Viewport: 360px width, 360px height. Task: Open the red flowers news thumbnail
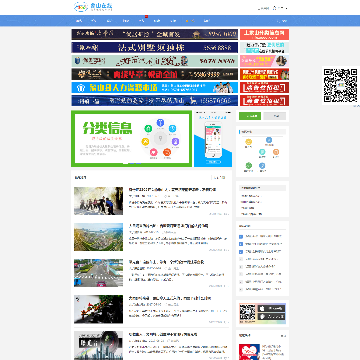(98, 309)
